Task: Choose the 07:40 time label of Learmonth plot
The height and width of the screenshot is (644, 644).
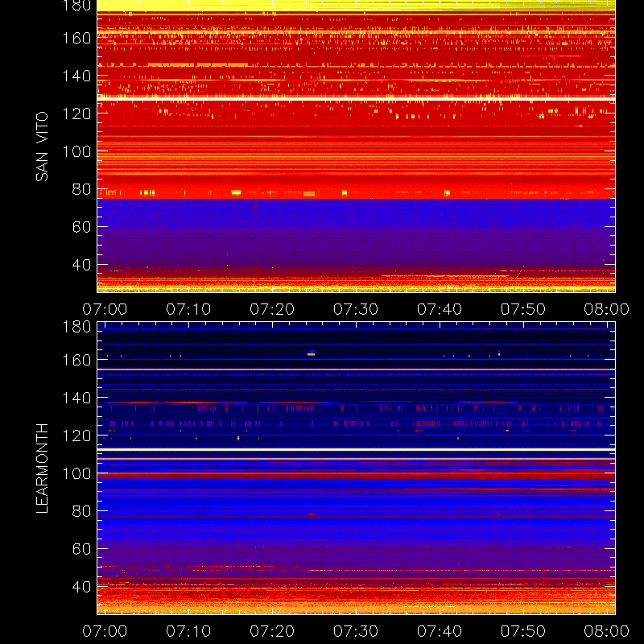Action: [440, 631]
